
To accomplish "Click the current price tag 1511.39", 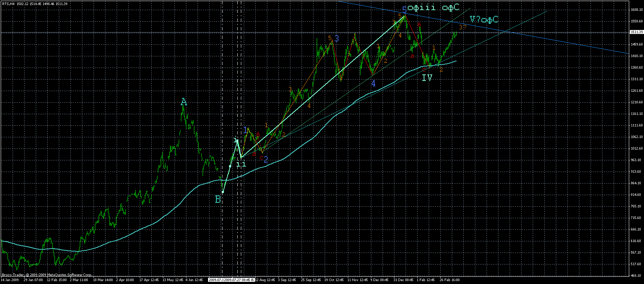I will [636, 32].
